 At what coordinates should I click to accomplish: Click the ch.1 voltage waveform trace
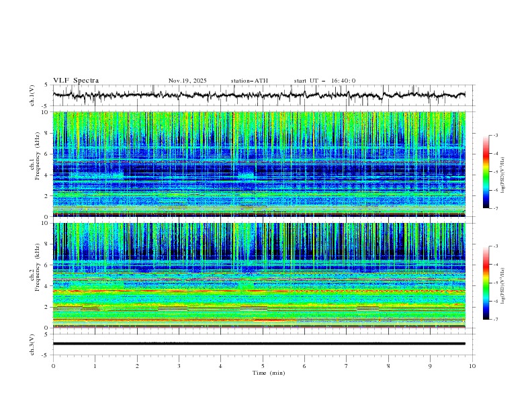point(259,95)
